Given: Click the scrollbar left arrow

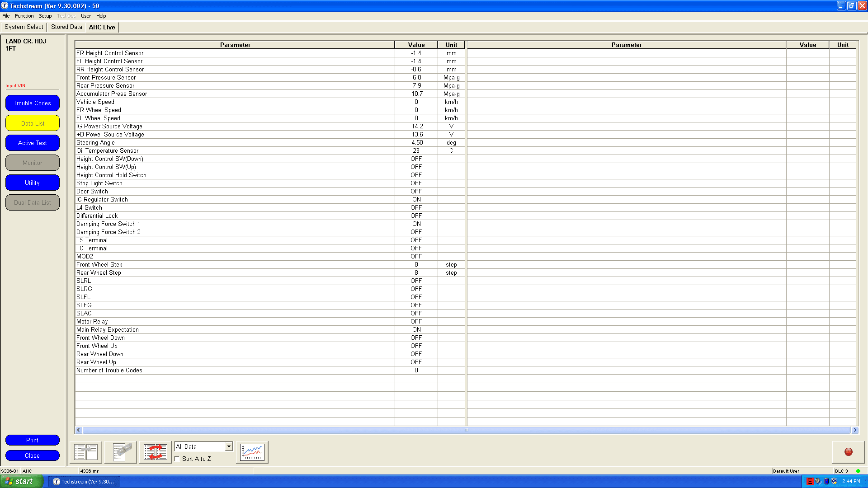Looking at the screenshot, I should [79, 430].
